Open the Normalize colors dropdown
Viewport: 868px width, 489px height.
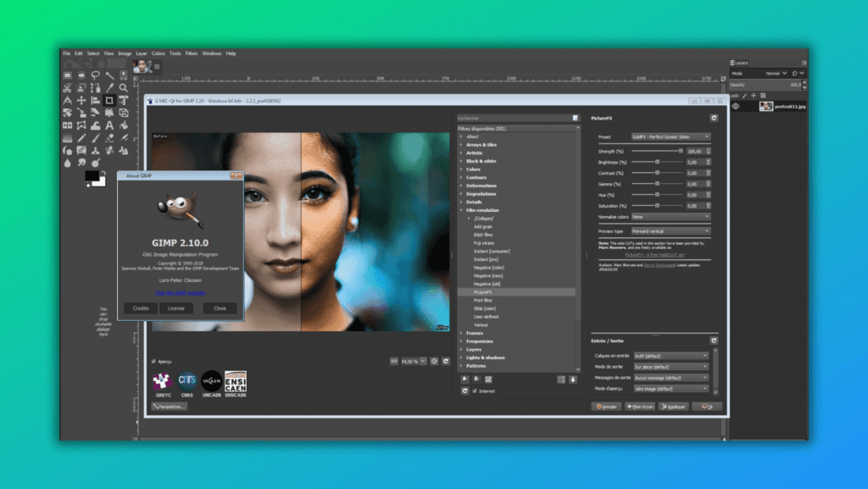pyautogui.click(x=670, y=217)
